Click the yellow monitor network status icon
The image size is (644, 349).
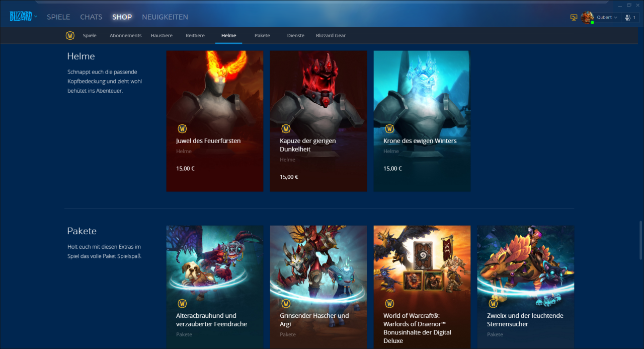click(574, 18)
